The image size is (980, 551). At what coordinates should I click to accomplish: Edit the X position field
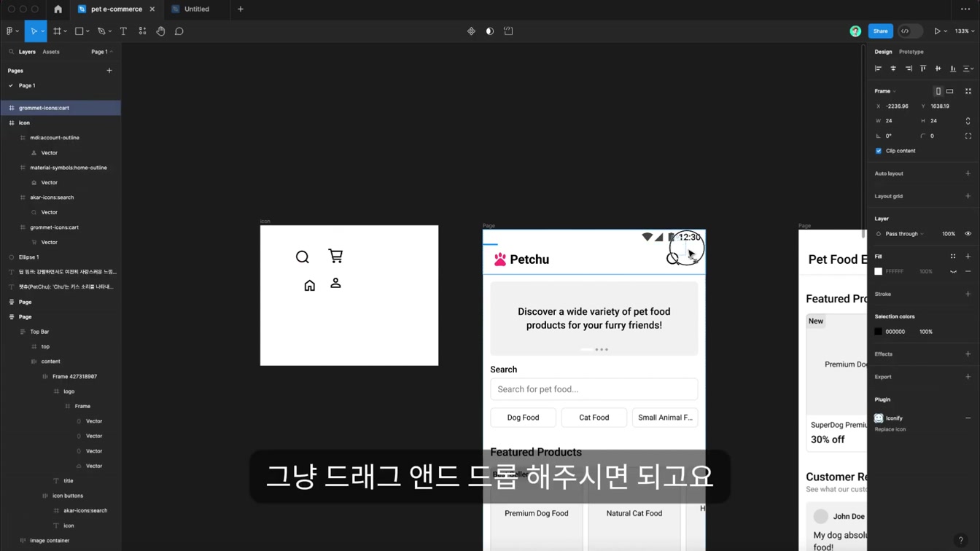895,106
